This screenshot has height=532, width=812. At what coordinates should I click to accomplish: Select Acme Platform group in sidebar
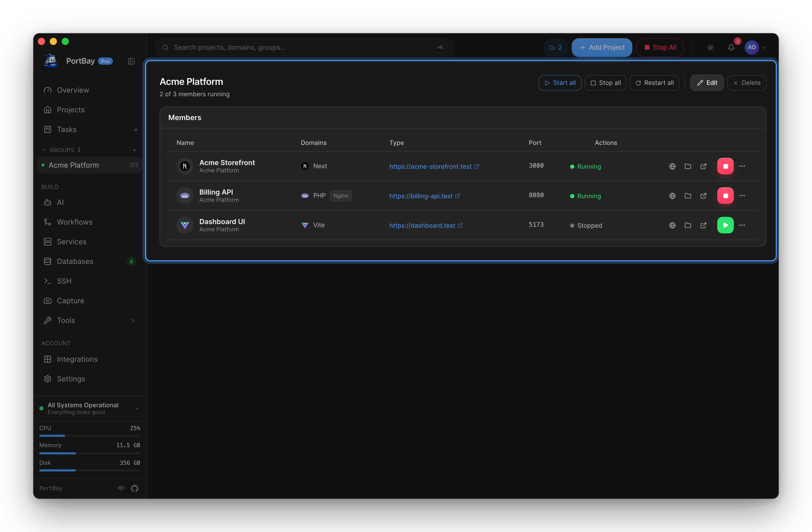pyautogui.click(x=90, y=165)
